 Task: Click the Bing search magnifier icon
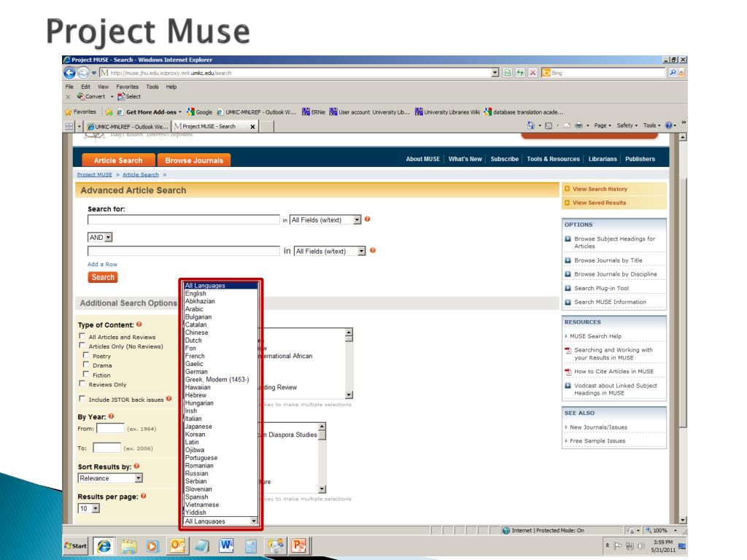[x=672, y=73]
